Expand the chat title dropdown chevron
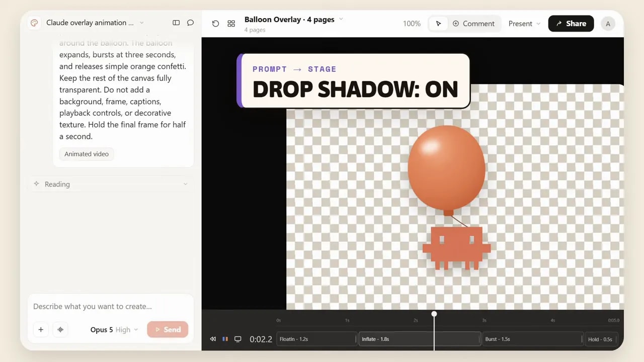 [141, 23]
